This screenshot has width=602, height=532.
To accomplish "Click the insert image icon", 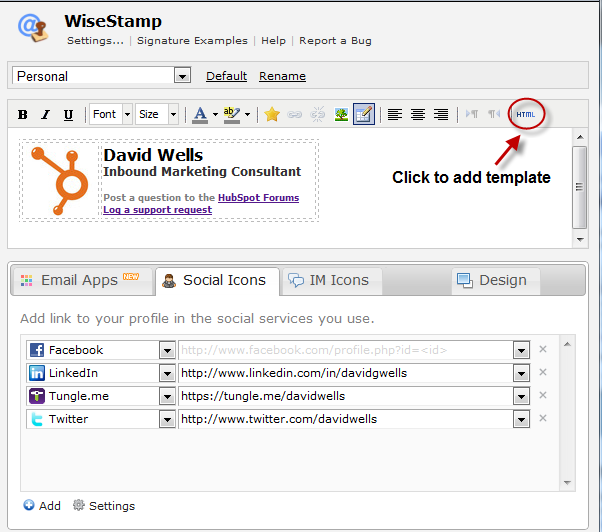I will pyautogui.click(x=341, y=114).
